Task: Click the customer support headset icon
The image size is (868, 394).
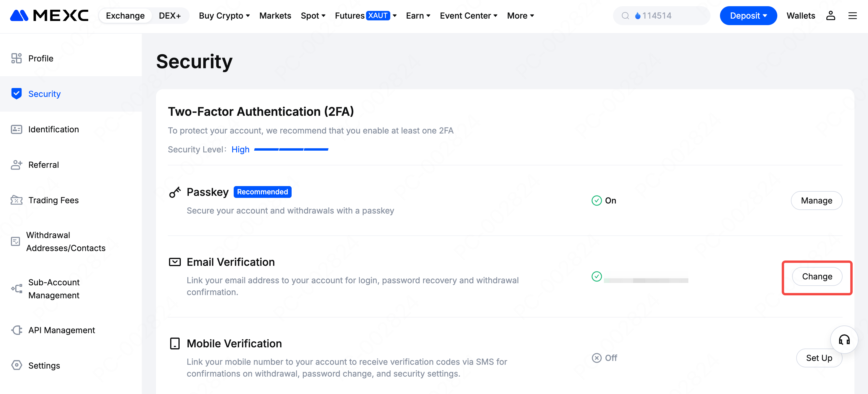Action: [844, 339]
